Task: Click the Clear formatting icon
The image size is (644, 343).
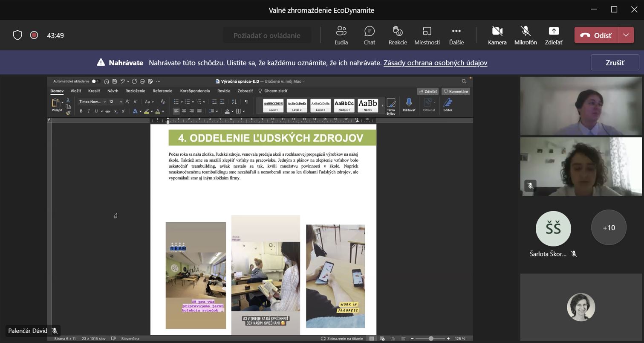Action: pyautogui.click(x=162, y=102)
